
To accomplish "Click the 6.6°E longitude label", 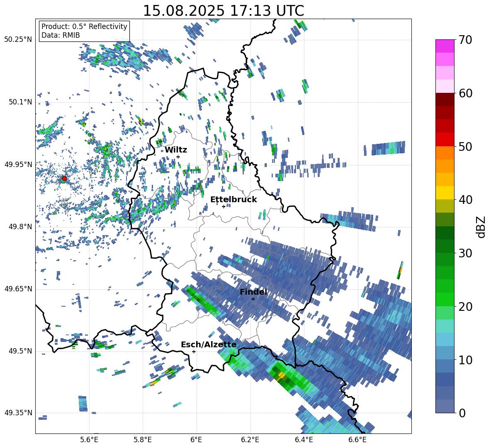I will click(357, 440).
